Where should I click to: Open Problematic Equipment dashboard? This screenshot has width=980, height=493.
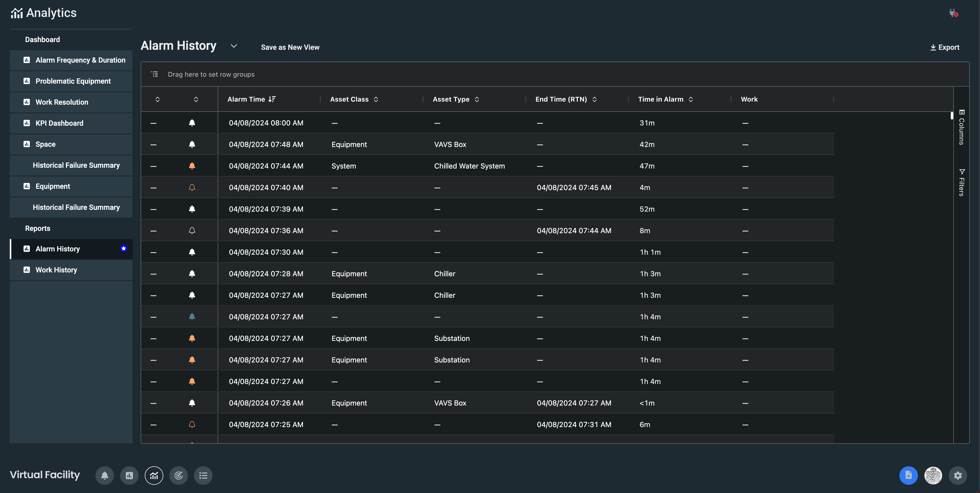tap(73, 81)
